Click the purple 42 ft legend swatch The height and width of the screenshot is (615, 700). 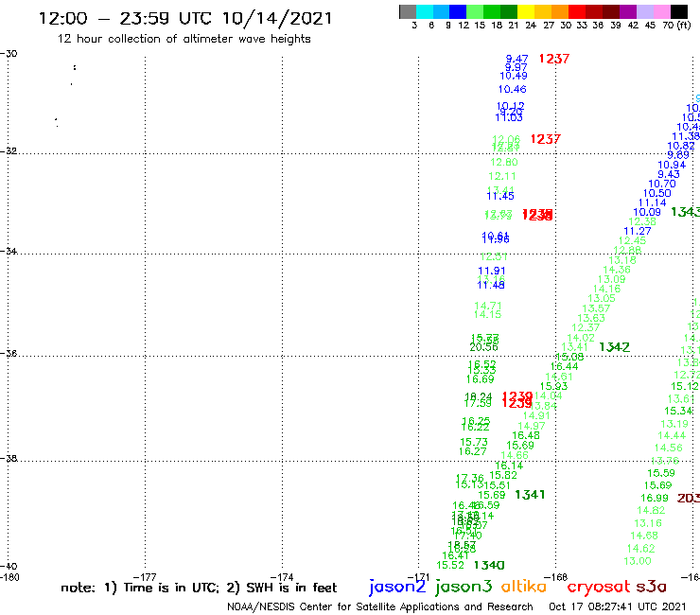[x=628, y=11]
